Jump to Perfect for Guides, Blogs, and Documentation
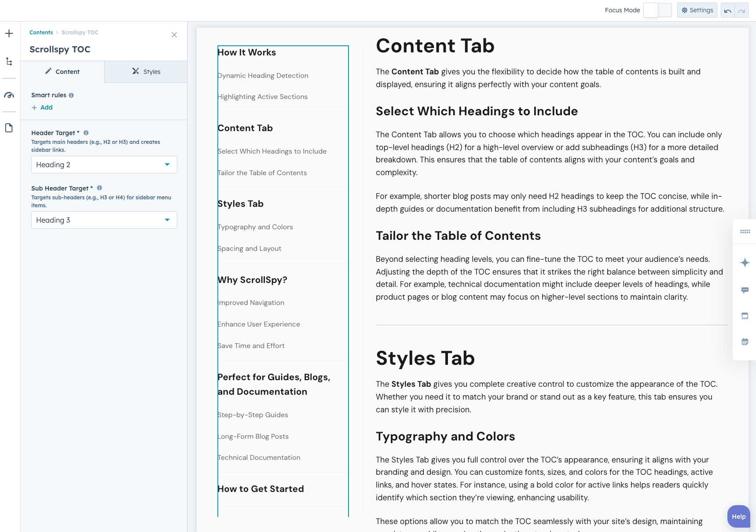756x532 pixels. click(x=274, y=384)
